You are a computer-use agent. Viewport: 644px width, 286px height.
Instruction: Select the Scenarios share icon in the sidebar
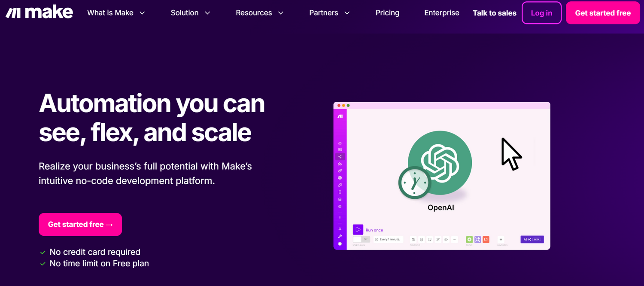(x=340, y=157)
